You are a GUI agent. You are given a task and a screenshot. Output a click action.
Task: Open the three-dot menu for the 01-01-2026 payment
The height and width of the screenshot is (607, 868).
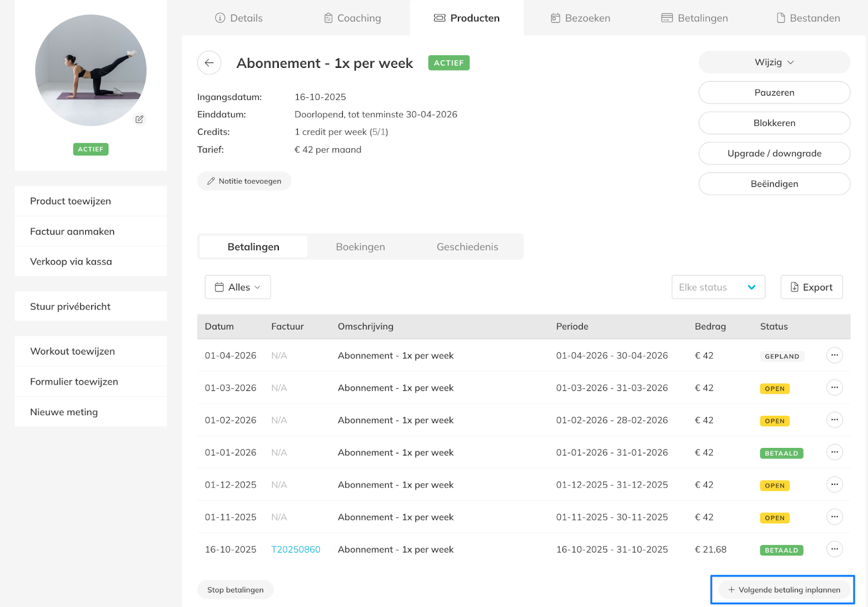tap(834, 452)
